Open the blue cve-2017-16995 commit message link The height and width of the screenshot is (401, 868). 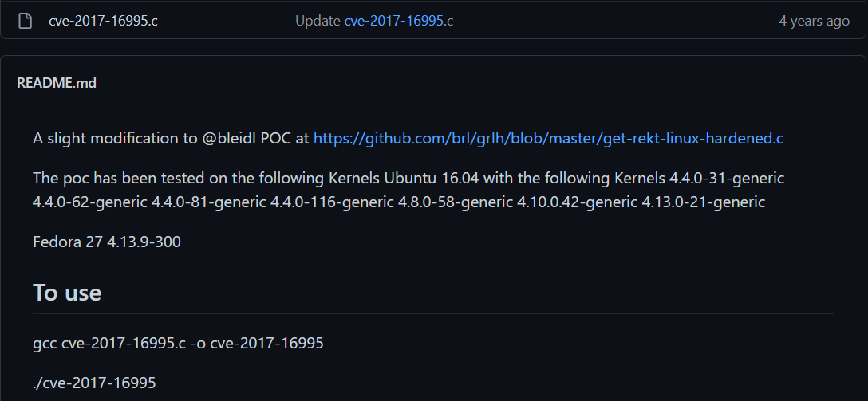click(394, 21)
